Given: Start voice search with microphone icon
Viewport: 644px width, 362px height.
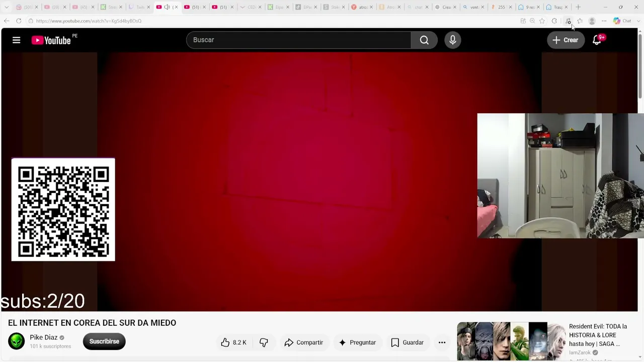Looking at the screenshot, I should pos(453,40).
